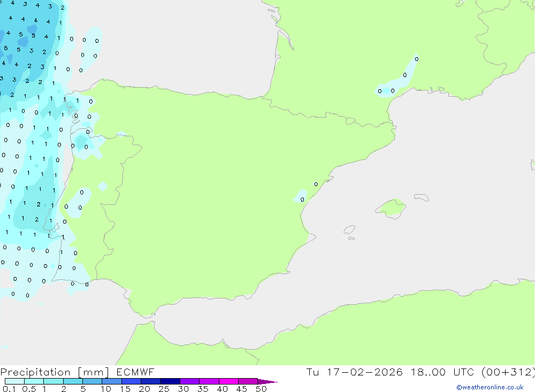535x392 pixels.
Task: Click the date 17-02-2026
Action: point(365,372)
